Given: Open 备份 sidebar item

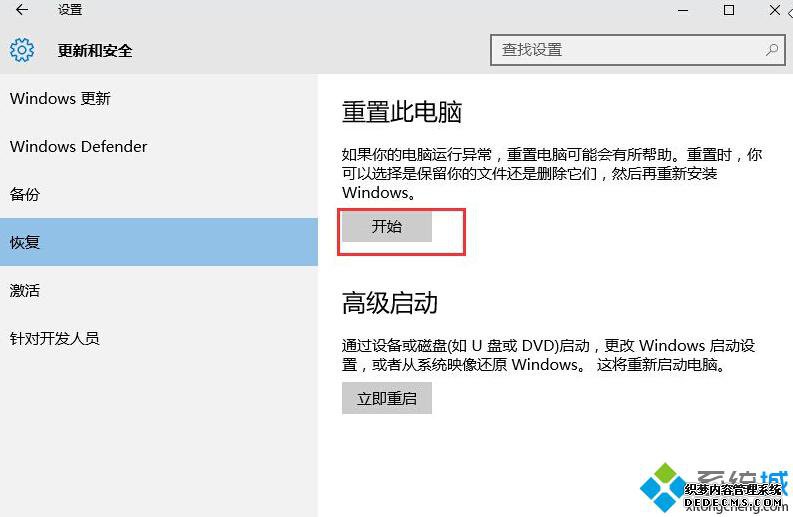Looking at the screenshot, I should [159, 194].
